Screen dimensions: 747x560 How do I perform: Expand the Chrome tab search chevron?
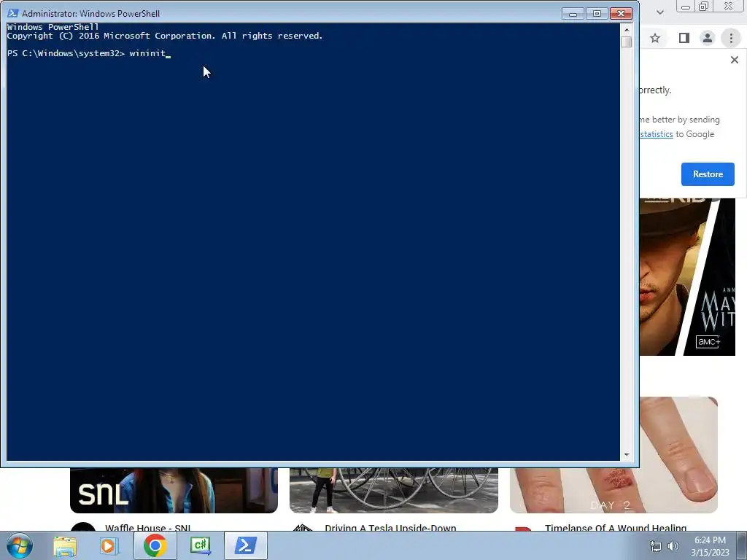[659, 12]
